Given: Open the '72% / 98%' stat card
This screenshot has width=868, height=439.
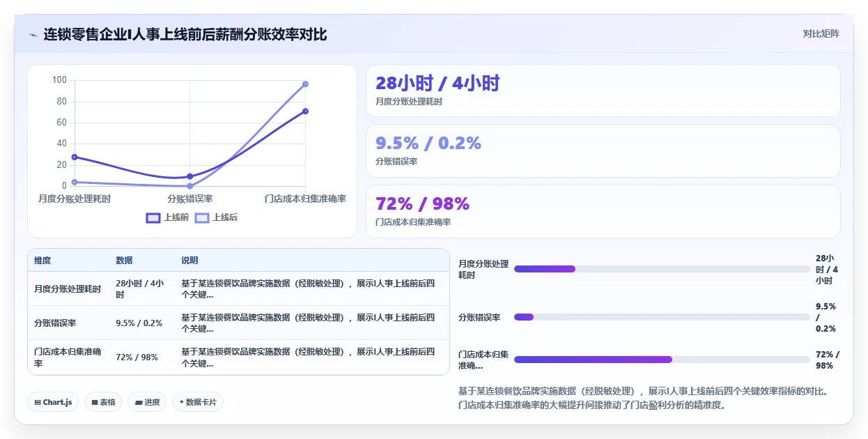Looking at the screenshot, I should pyautogui.click(x=603, y=211).
